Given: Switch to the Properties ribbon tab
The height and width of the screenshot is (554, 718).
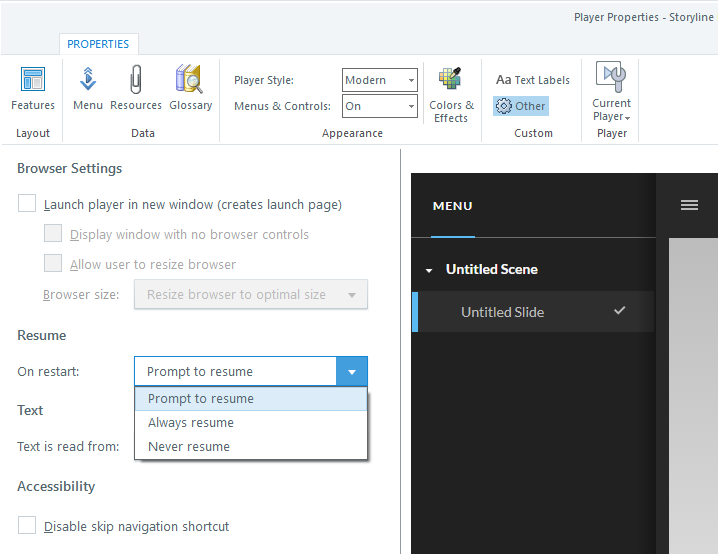Looking at the screenshot, I should [98, 44].
